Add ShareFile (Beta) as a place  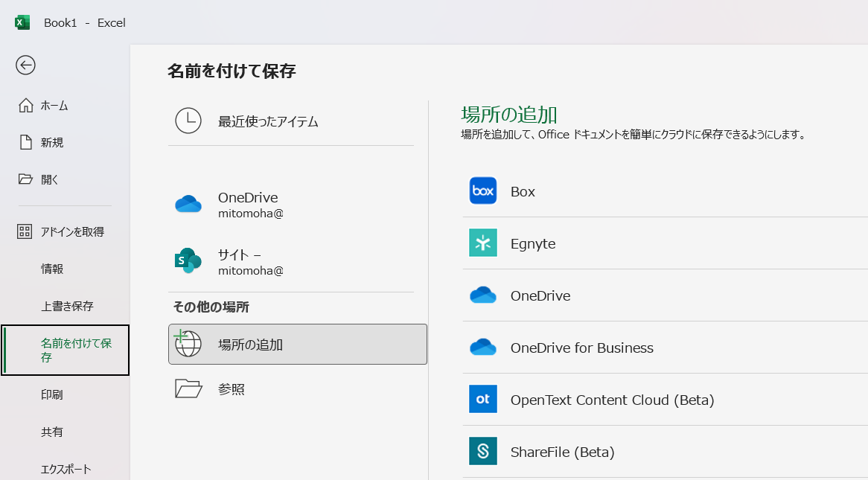click(x=665, y=451)
